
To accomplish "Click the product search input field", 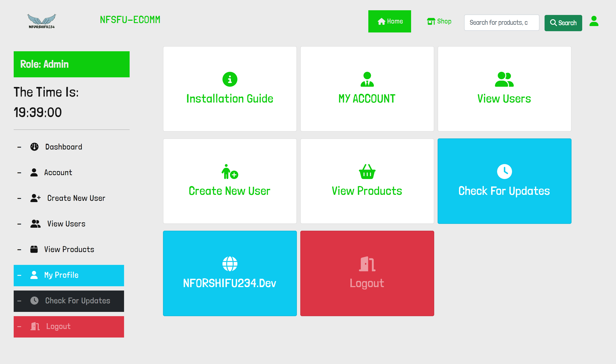I will click(501, 23).
